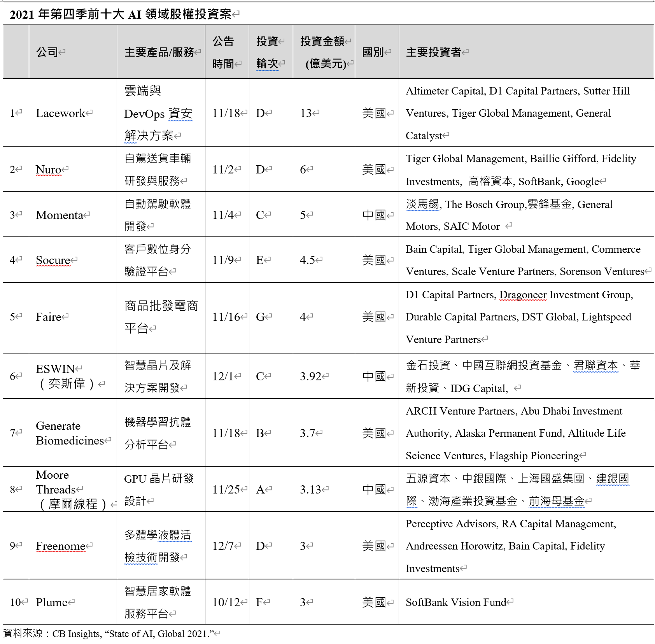Click the investment amount 3.92
The image size is (655, 644).
tap(310, 376)
